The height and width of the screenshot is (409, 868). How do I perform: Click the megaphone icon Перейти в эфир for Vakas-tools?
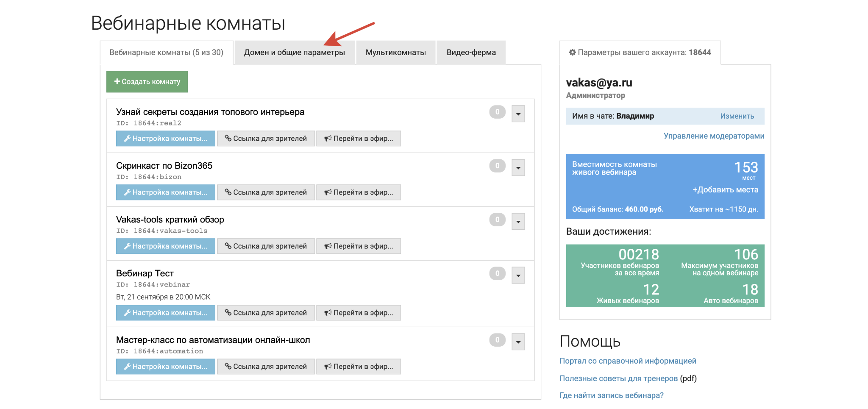[x=327, y=246]
